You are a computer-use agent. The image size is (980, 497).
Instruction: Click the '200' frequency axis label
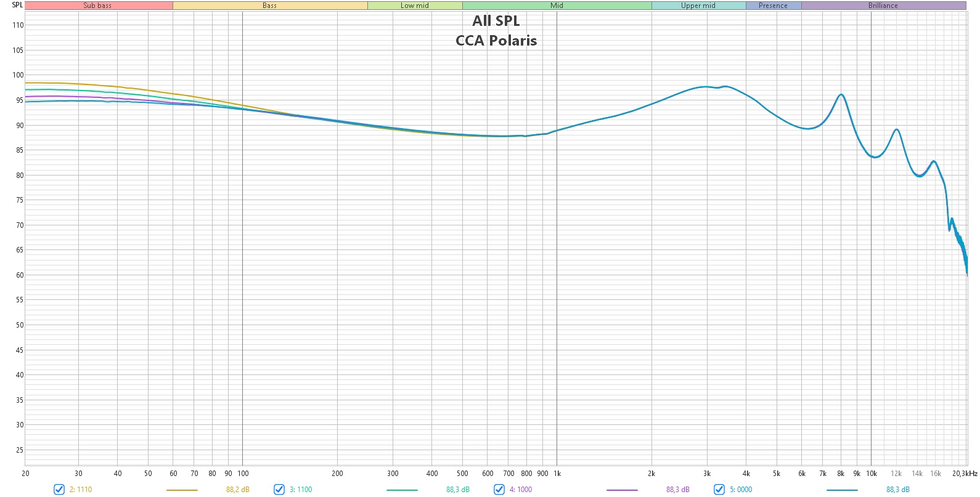(337, 474)
